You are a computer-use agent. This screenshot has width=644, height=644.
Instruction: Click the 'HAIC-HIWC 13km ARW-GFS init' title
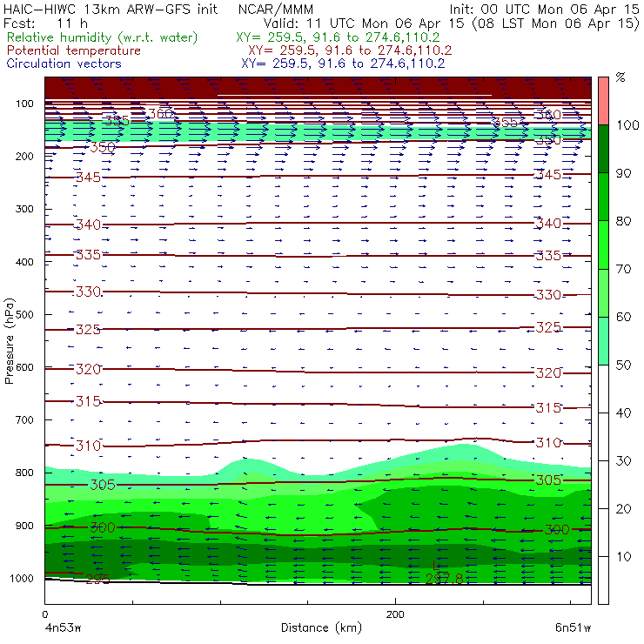[x=110, y=9]
